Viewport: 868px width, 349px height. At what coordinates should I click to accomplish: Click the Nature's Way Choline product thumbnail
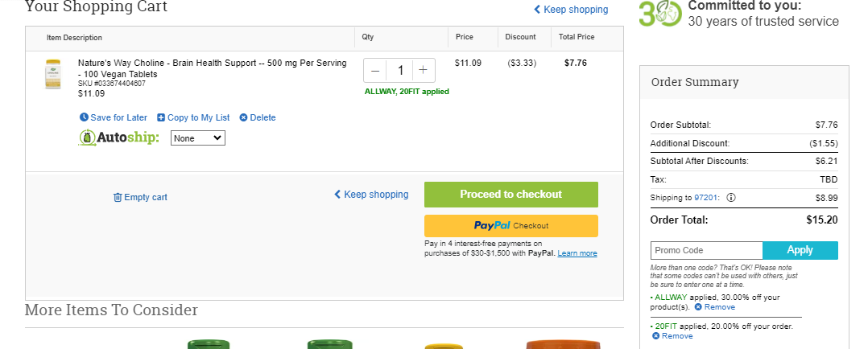pyautogui.click(x=53, y=74)
